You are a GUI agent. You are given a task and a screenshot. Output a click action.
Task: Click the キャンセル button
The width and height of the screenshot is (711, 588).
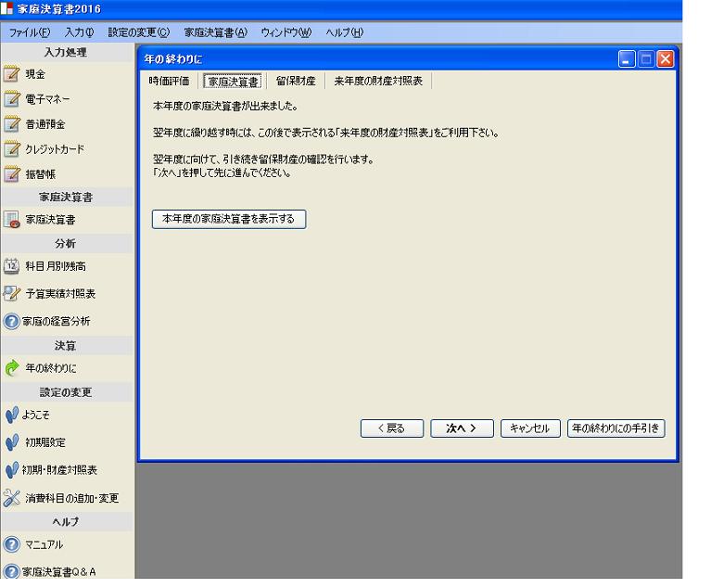click(530, 428)
